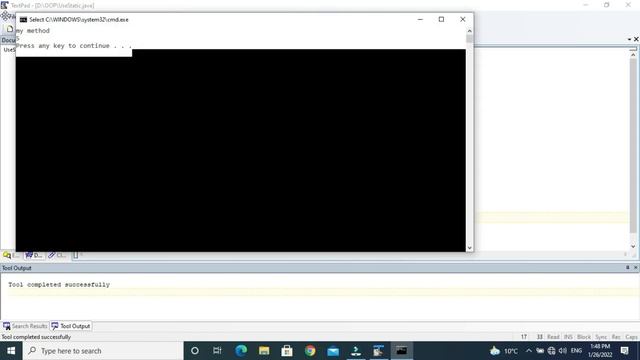The image size is (640, 360).
Task: Click the status bar message 'Tool completed successfully'
Action: (x=36, y=337)
